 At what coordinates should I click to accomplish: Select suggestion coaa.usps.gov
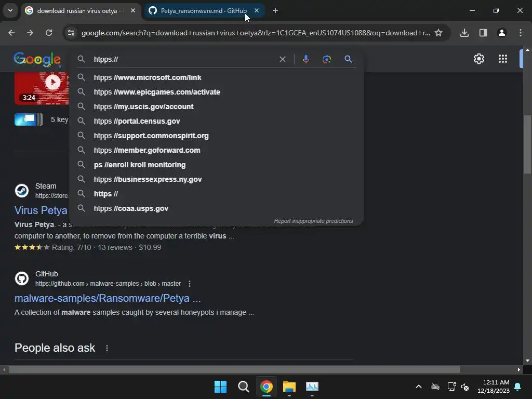click(217, 208)
